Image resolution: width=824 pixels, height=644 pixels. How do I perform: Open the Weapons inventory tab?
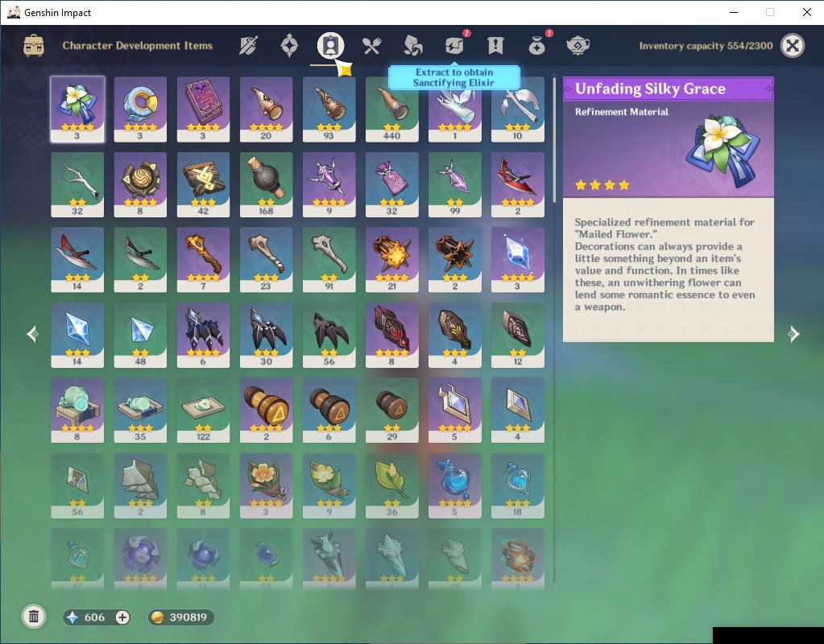click(x=248, y=46)
